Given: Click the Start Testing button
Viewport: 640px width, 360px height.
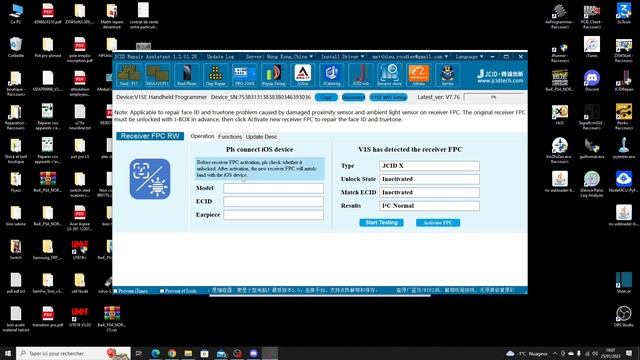Looking at the screenshot, I should [381, 222].
